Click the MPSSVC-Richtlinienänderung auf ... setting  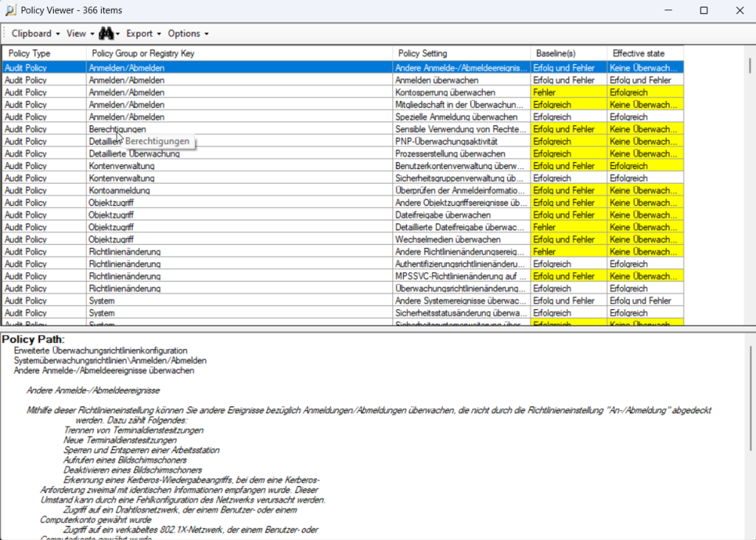point(461,277)
